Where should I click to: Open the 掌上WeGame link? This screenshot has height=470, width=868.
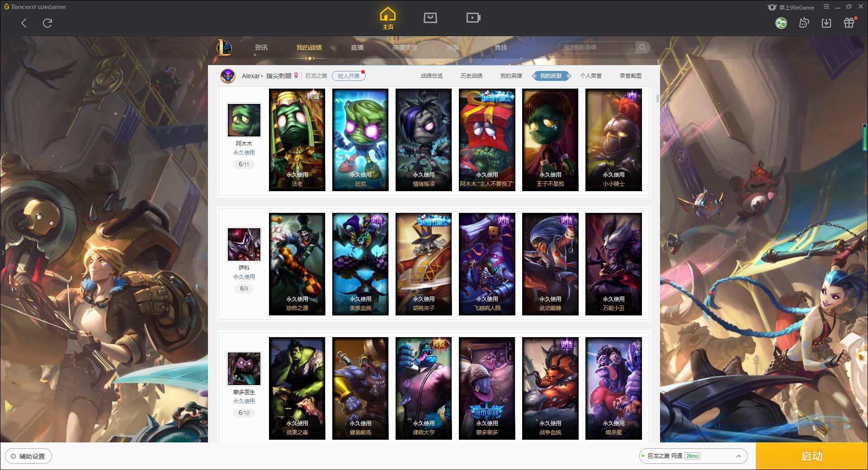coord(791,7)
